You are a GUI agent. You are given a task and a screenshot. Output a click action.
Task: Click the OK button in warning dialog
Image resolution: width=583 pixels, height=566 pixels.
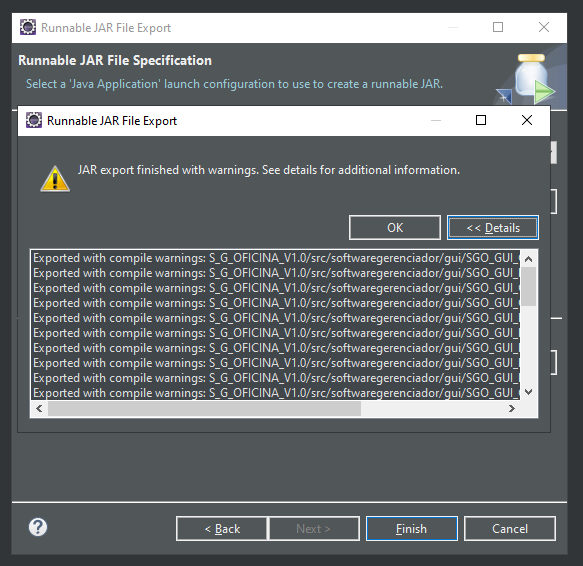coord(395,227)
